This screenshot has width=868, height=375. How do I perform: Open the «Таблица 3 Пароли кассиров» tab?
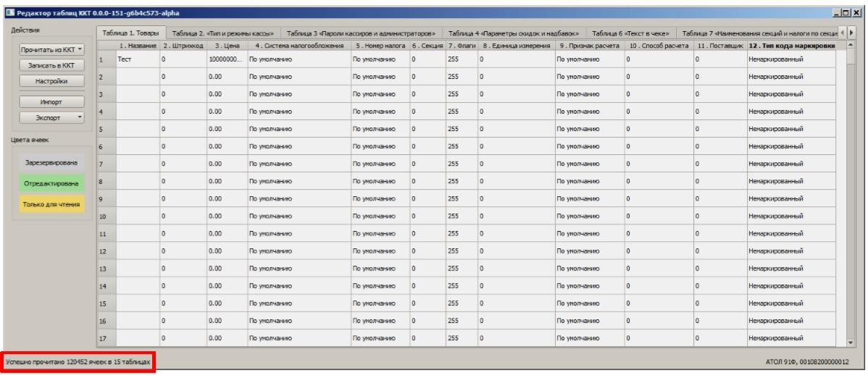[362, 33]
